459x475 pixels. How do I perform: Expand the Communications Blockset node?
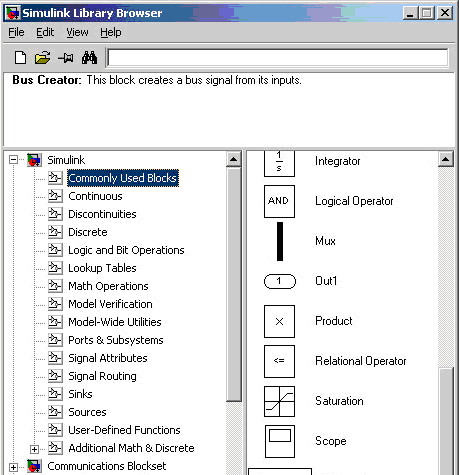coord(13,467)
